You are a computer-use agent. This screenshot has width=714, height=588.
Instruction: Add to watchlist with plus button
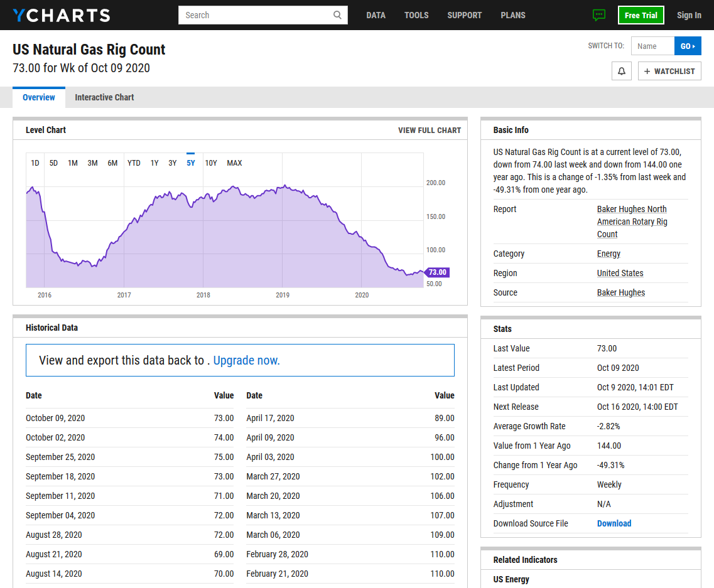pos(669,71)
